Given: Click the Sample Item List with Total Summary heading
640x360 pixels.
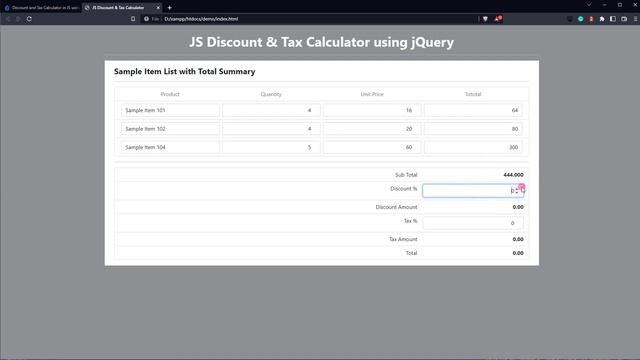Looking at the screenshot, I should pos(184,71).
